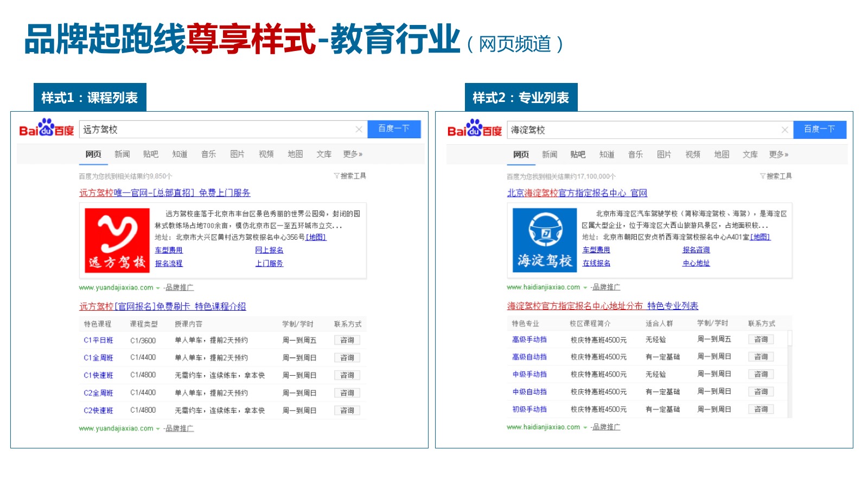This screenshot has width=868, height=488.
Task: Open 报名咨询 link under 海淀驾校
Action: (696, 250)
